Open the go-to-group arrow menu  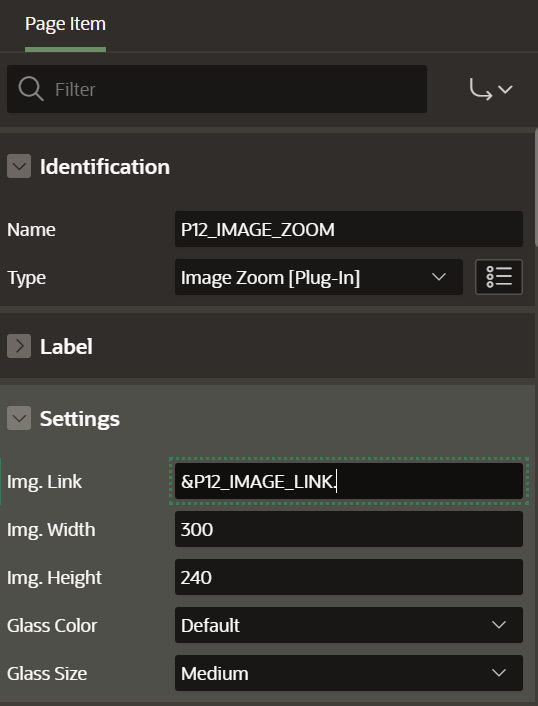[x=491, y=89]
